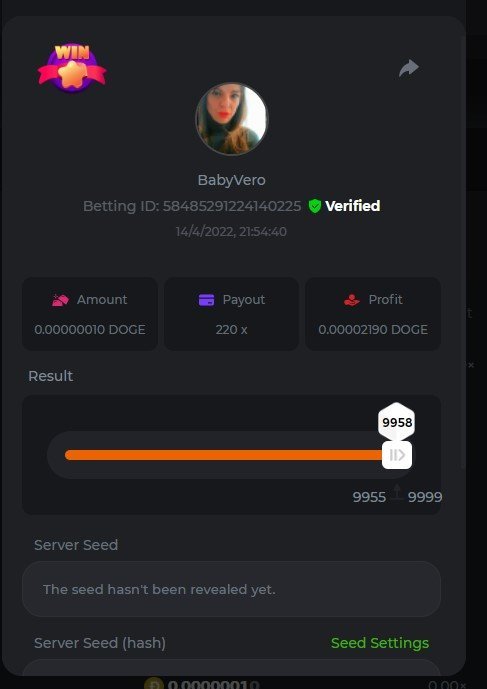Screen dimensions: 487x689
Task: Click the Profit hand icon
Action: (352, 300)
